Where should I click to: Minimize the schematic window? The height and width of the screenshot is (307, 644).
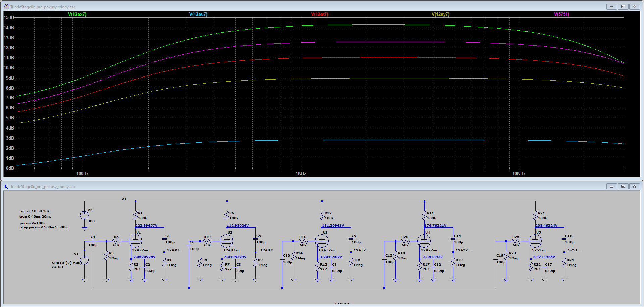click(x=611, y=186)
